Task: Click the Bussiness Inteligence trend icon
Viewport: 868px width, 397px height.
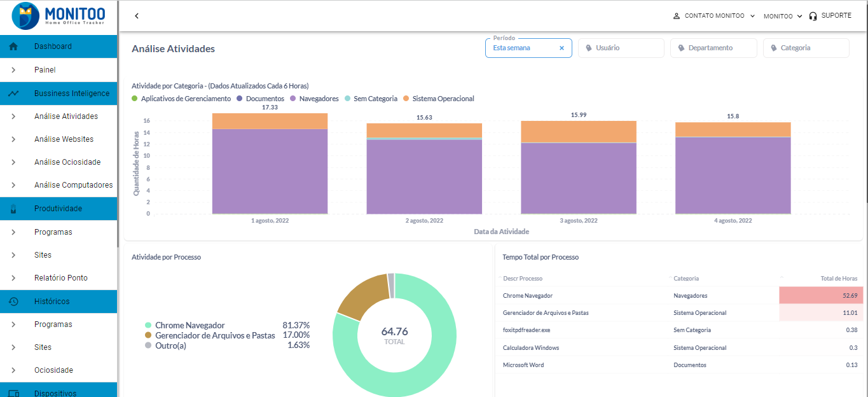Action: tap(13, 94)
